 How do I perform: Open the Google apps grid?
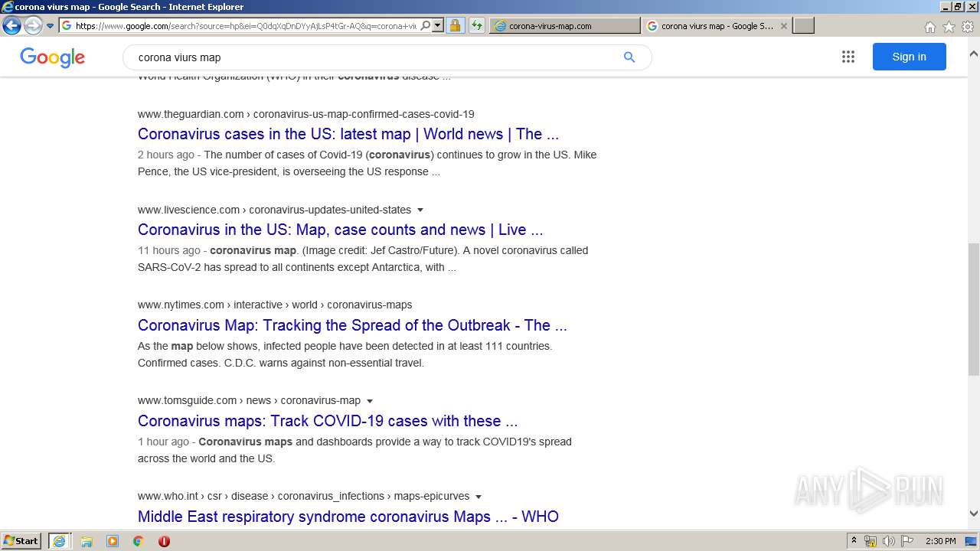(848, 57)
